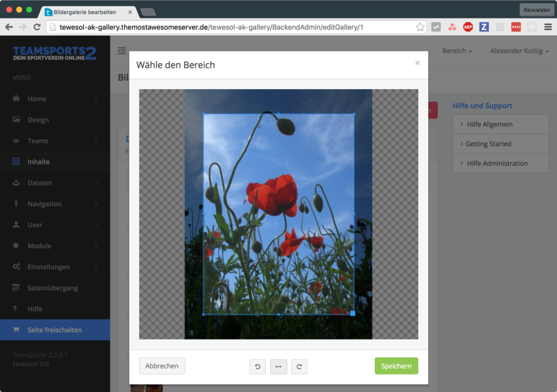Click the bottom-center crop handle
Image resolution: width=557 pixels, height=392 pixels.
pyautogui.click(x=278, y=315)
